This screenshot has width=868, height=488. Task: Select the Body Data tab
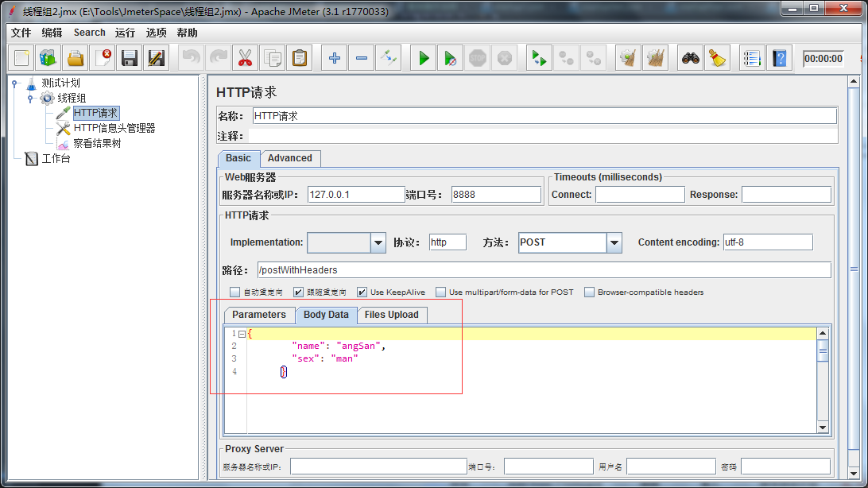coord(326,315)
